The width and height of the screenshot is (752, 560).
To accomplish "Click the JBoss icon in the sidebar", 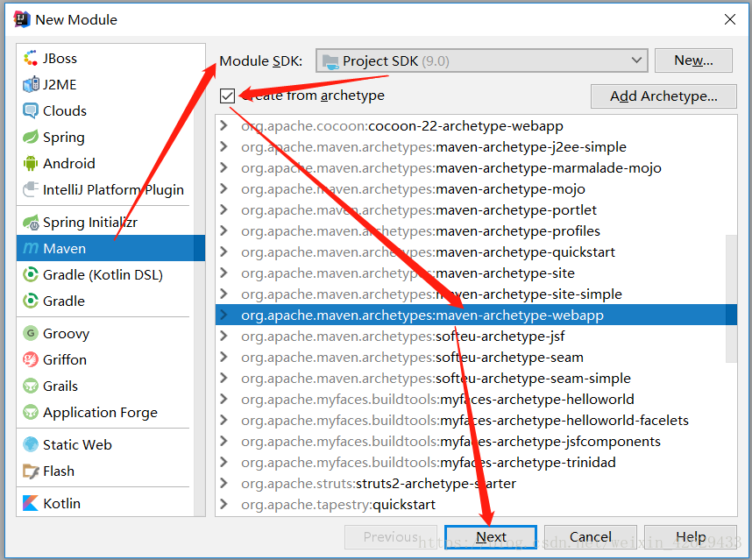I will pyautogui.click(x=31, y=58).
